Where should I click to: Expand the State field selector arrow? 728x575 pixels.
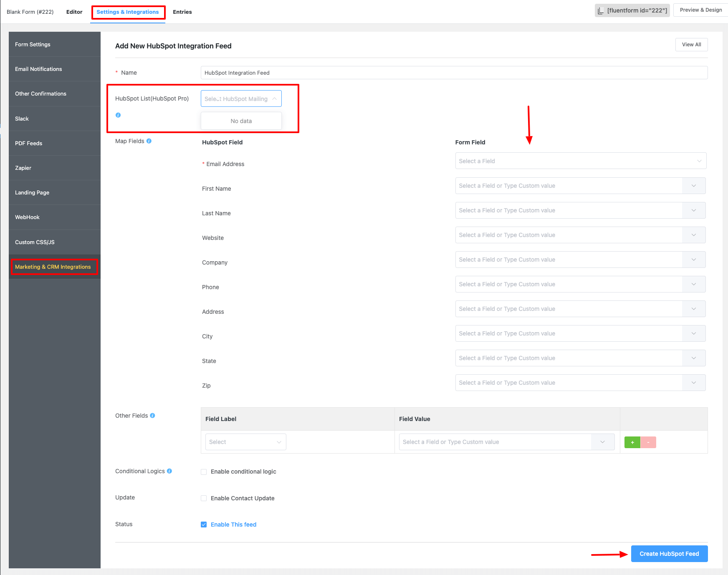(694, 358)
